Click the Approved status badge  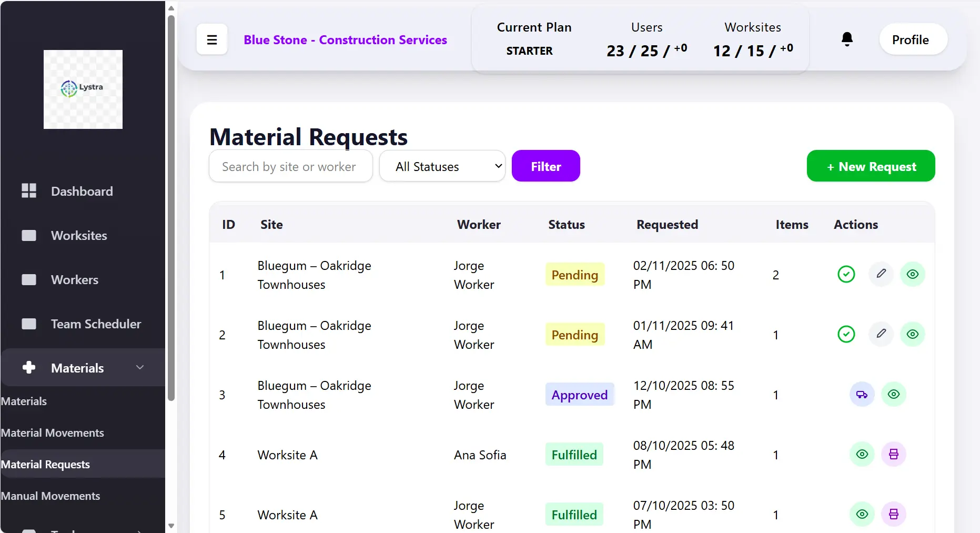coord(580,395)
